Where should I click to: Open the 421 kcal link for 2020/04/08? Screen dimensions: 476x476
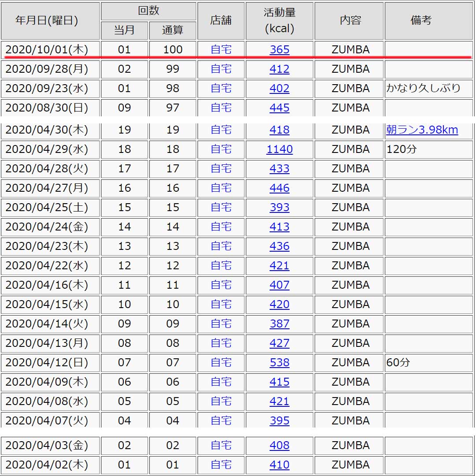(279, 402)
